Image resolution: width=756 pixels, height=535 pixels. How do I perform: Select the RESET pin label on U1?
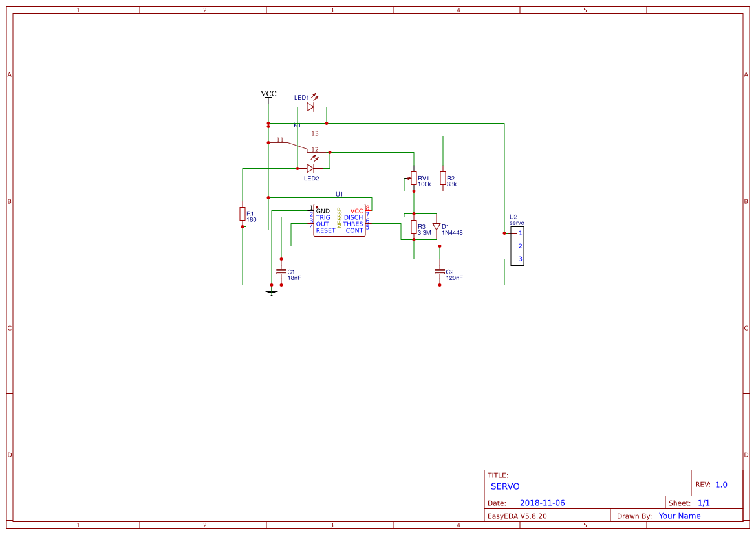(x=325, y=230)
